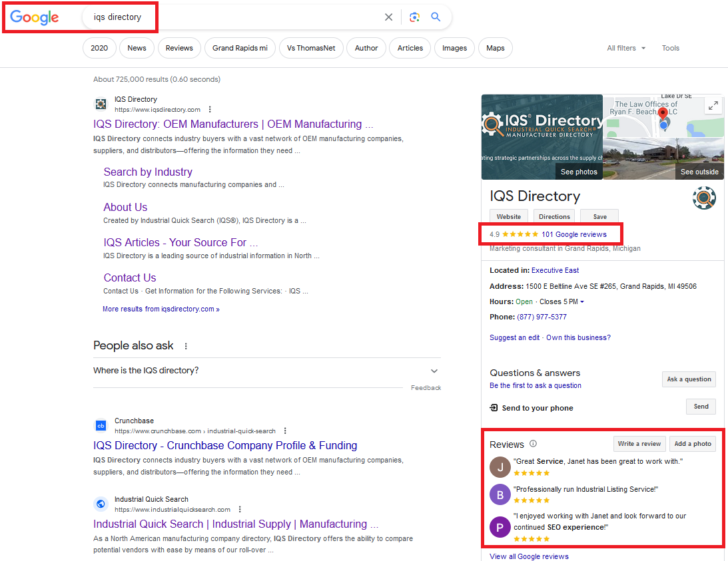Click the blue magnifier search icon
Viewport: 728px width, 561px height.
[x=436, y=17]
